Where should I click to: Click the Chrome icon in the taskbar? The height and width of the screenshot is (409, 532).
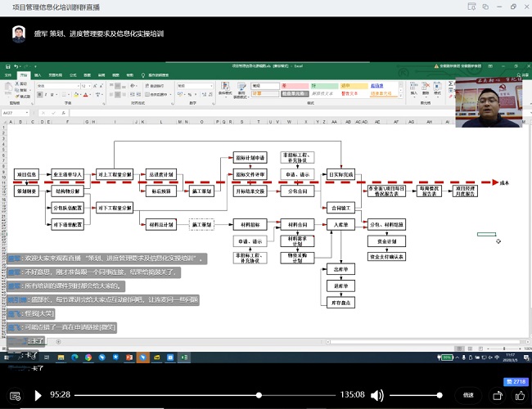click(89, 357)
